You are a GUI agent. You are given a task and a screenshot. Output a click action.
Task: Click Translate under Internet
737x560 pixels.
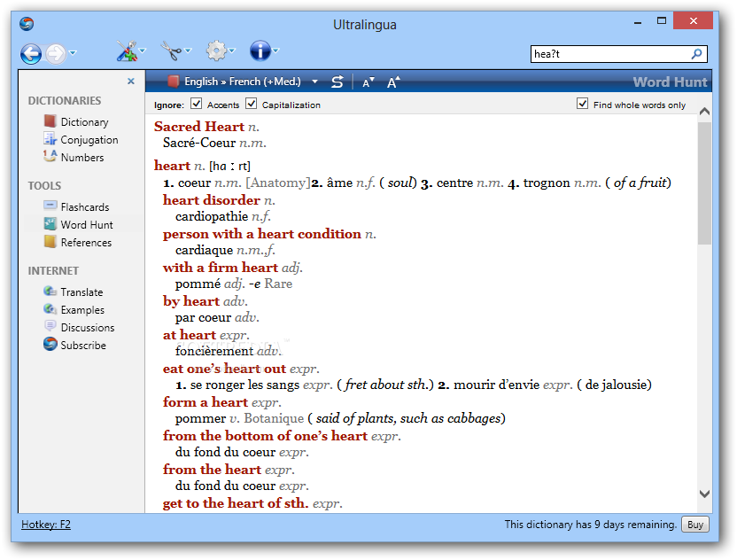(81, 292)
